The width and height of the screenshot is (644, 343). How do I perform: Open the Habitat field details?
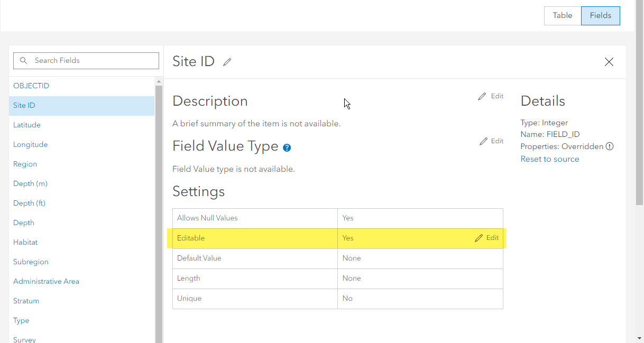coord(25,243)
